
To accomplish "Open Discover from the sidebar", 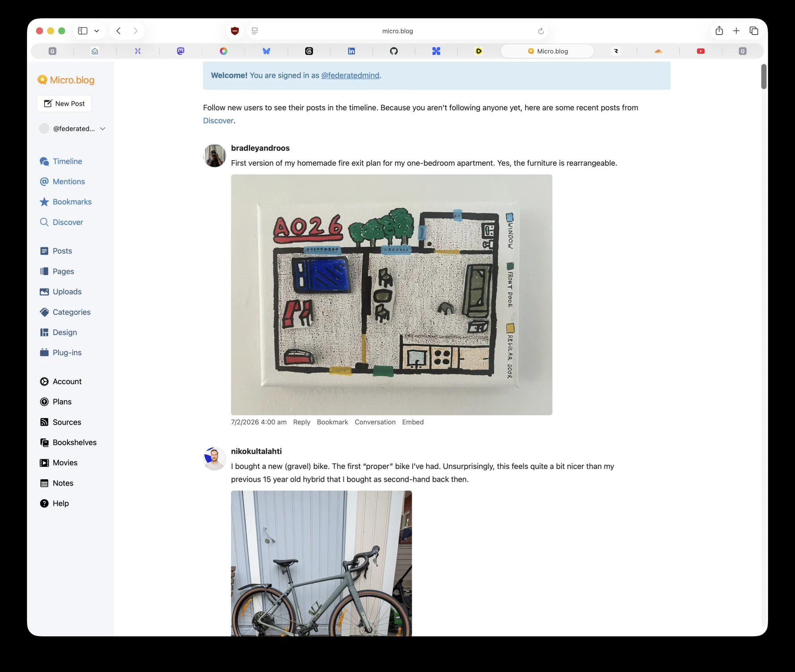I will (62, 222).
